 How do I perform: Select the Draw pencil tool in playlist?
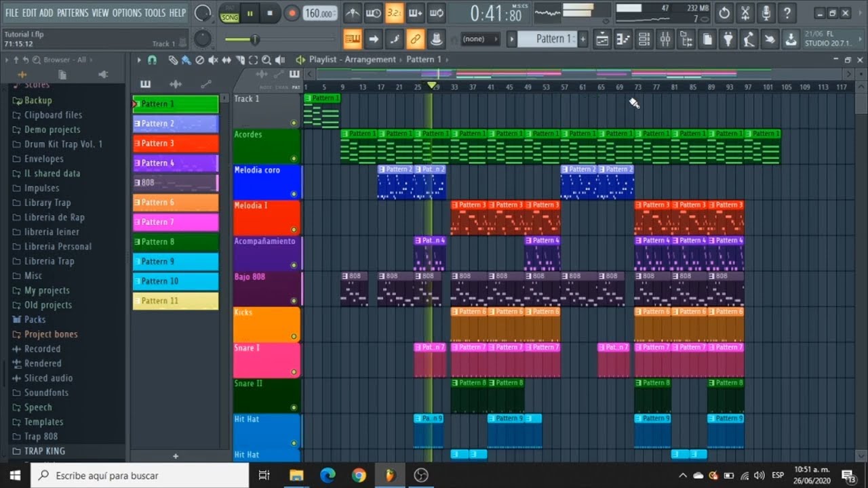(x=173, y=60)
